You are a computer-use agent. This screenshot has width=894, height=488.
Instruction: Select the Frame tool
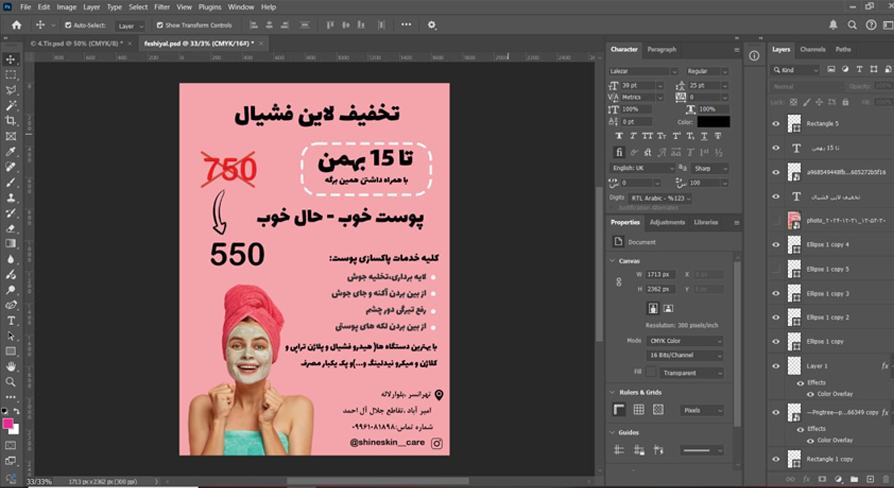coord(11,136)
